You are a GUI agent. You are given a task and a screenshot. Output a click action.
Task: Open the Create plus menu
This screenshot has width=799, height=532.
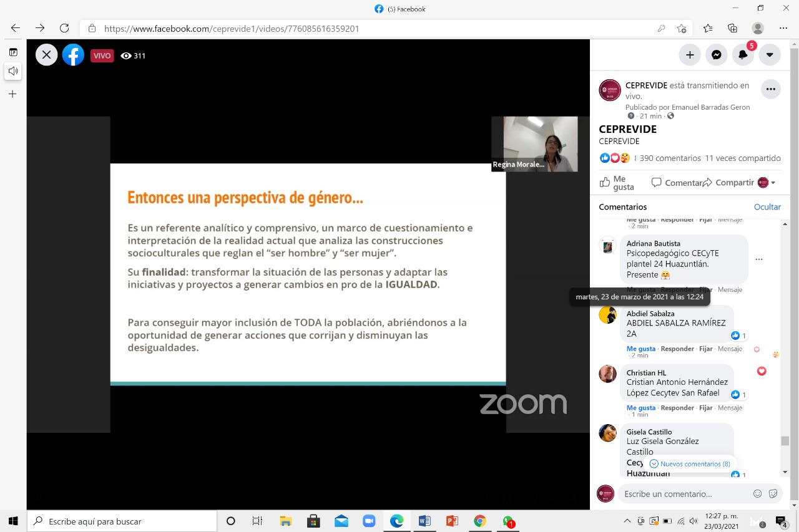click(x=690, y=55)
